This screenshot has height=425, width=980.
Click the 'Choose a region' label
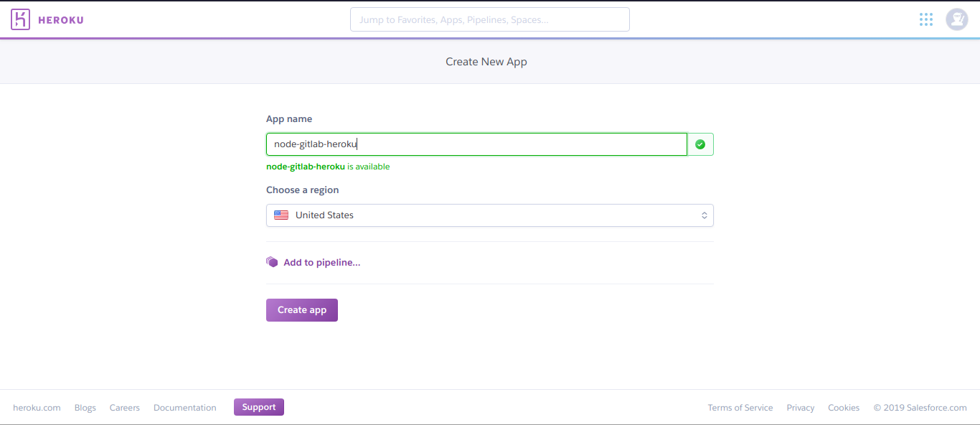click(x=303, y=190)
